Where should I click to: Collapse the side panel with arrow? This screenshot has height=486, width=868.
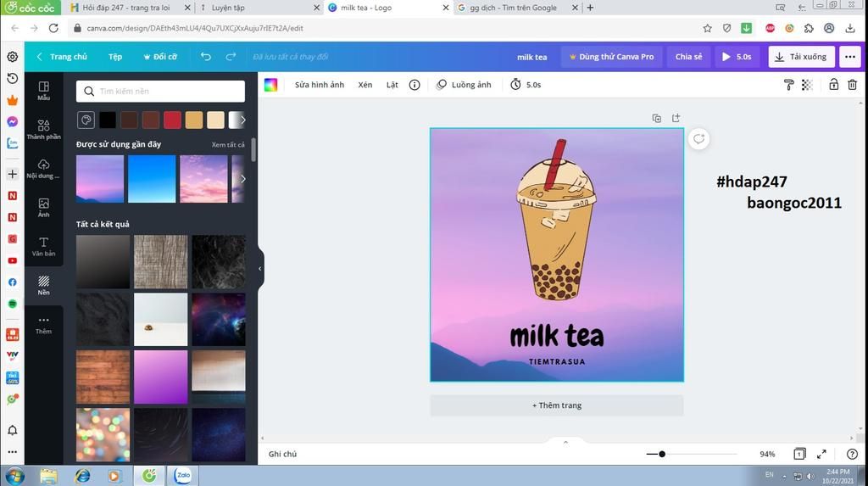point(260,269)
